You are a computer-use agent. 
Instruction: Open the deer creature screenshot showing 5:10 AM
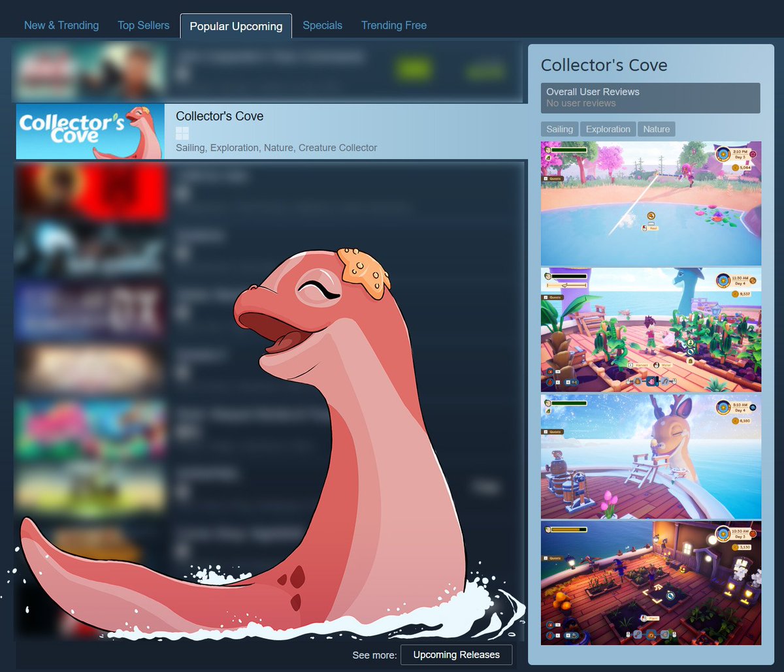651,456
